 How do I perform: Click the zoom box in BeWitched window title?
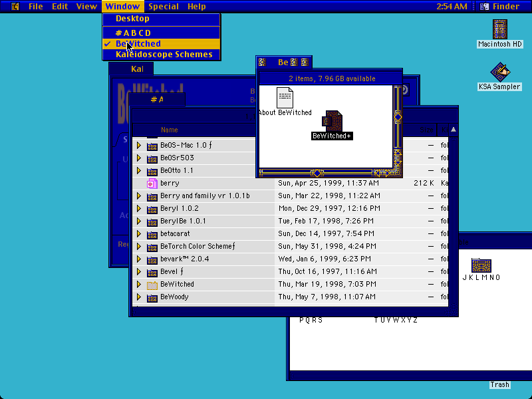(294, 62)
